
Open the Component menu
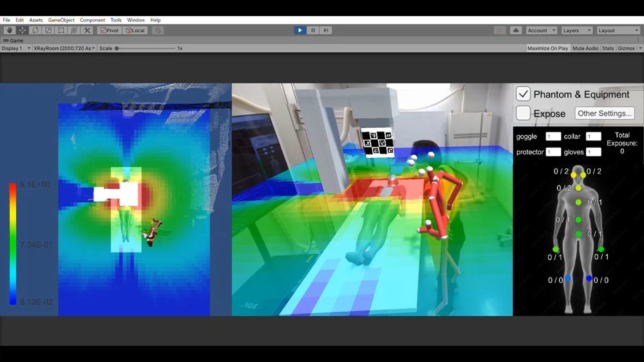point(92,20)
